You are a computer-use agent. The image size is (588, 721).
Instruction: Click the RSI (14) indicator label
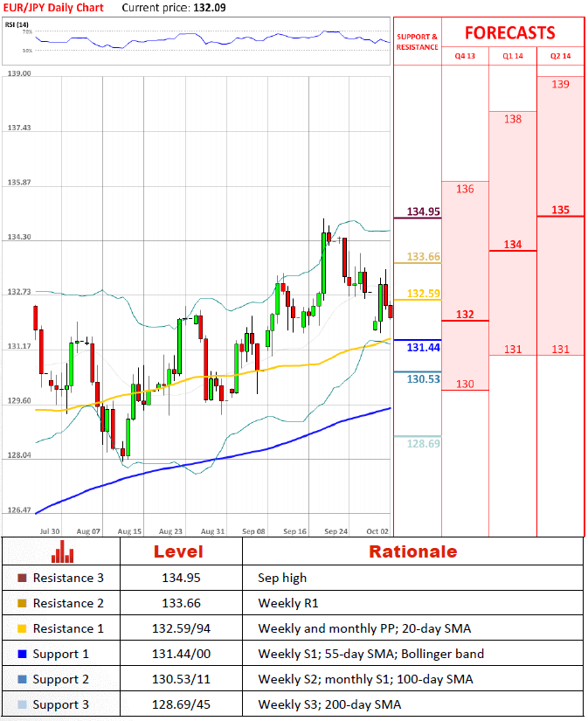(17, 24)
